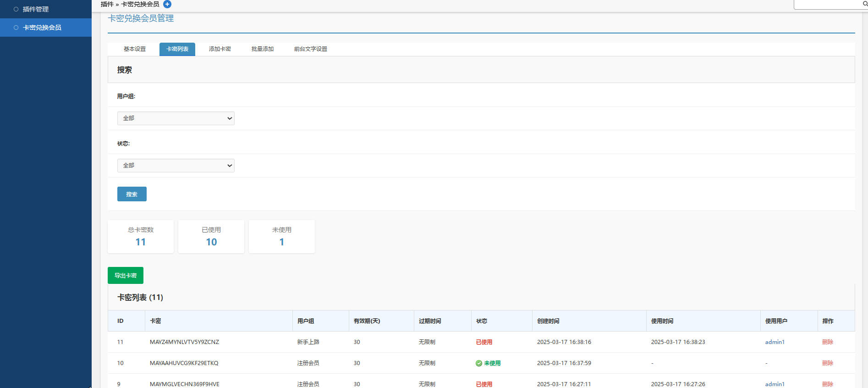This screenshot has width=868, height=388.
Task: Open the 批量添加 tab
Action: (x=263, y=49)
